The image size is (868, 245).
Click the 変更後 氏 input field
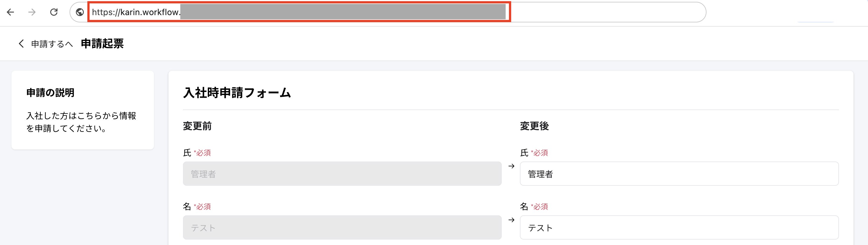(679, 174)
